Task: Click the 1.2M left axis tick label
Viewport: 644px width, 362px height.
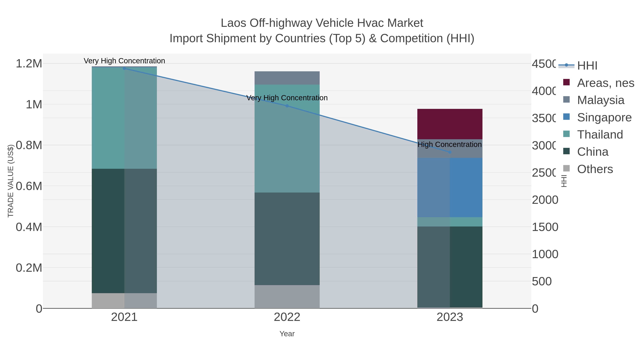Action: [29, 63]
